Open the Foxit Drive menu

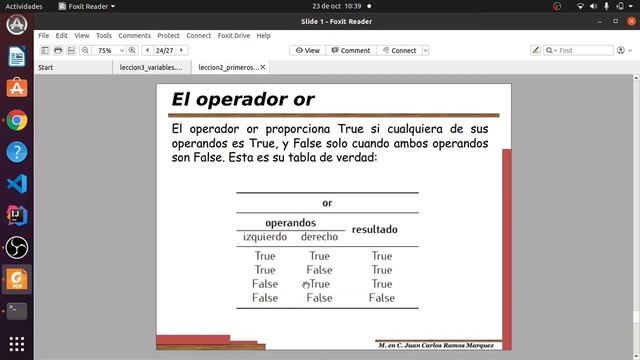click(x=233, y=36)
